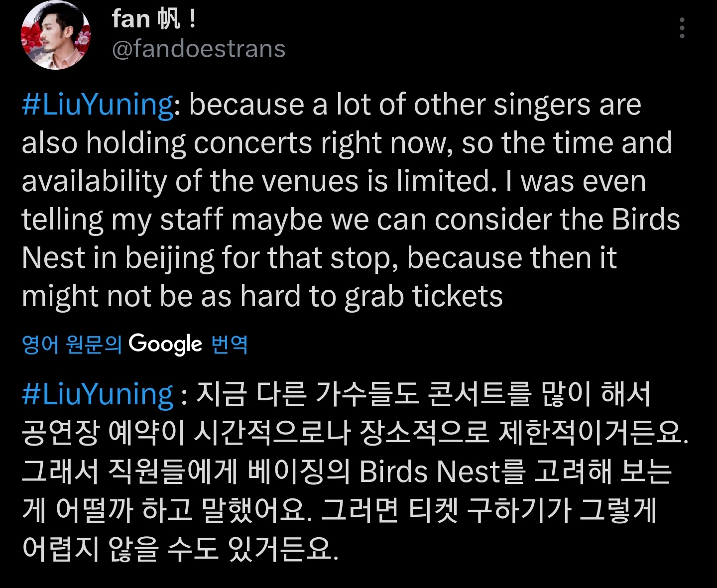Click 'hard to grab tickets' in tweet
The height and width of the screenshot is (588, 717).
pos(371,296)
